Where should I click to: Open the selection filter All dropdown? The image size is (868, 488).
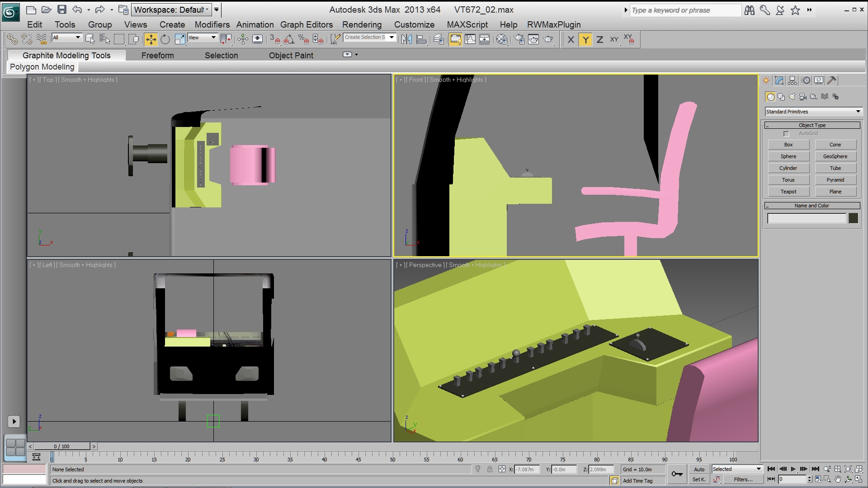pyautogui.click(x=66, y=38)
